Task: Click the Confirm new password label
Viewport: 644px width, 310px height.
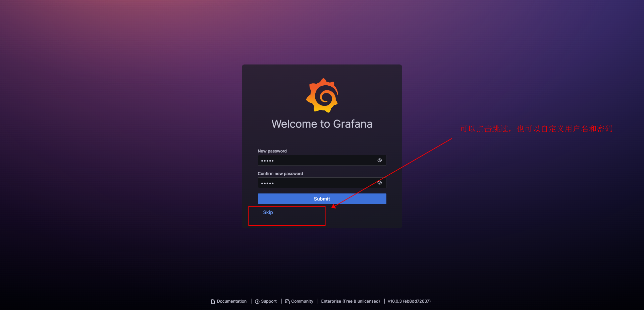Action: [x=280, y=174]
